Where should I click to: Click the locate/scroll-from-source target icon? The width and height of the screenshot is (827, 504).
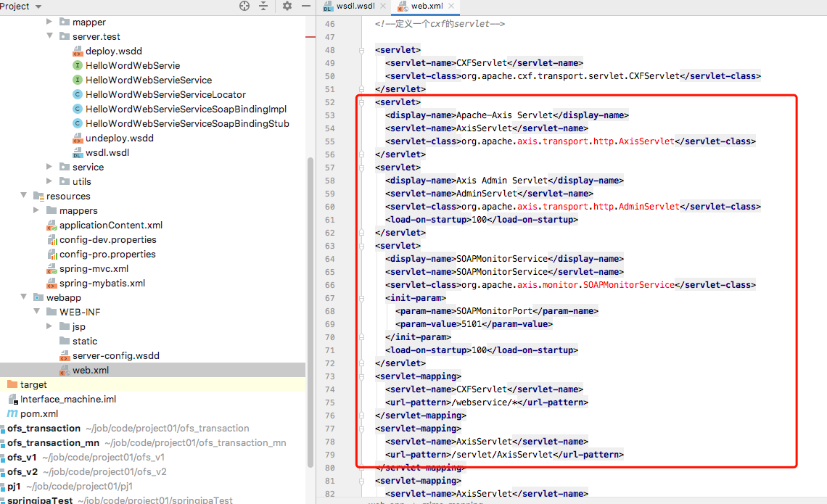244,6
